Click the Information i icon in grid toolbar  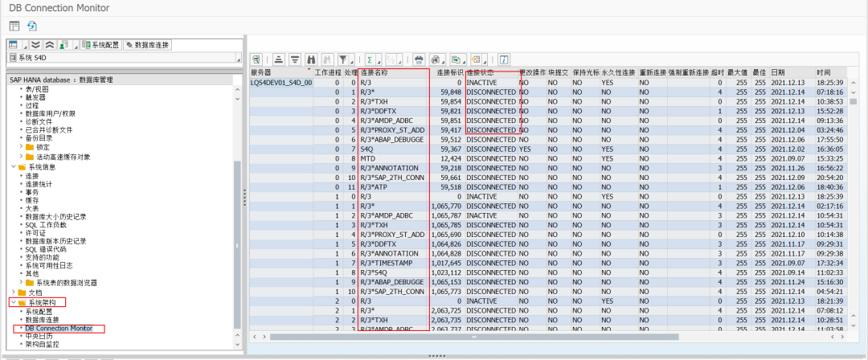coord(504,59)
